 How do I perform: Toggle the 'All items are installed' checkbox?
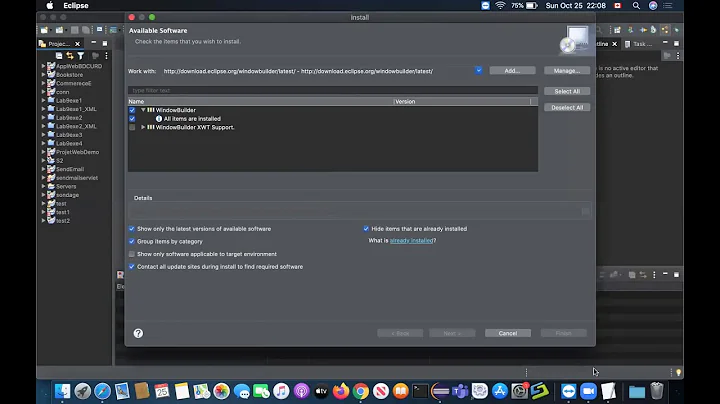click(x=132, y=118)
